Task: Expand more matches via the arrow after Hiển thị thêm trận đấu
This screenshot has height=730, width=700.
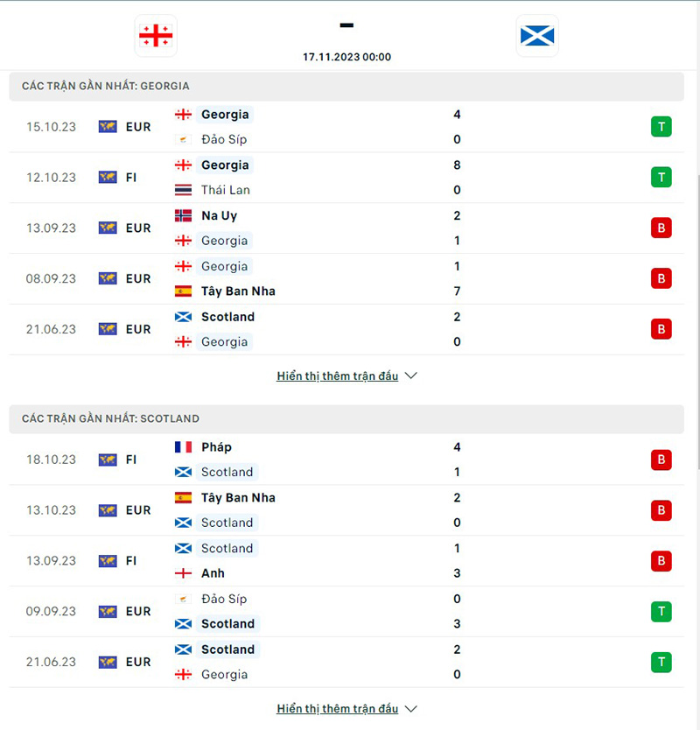Action: 409,376
